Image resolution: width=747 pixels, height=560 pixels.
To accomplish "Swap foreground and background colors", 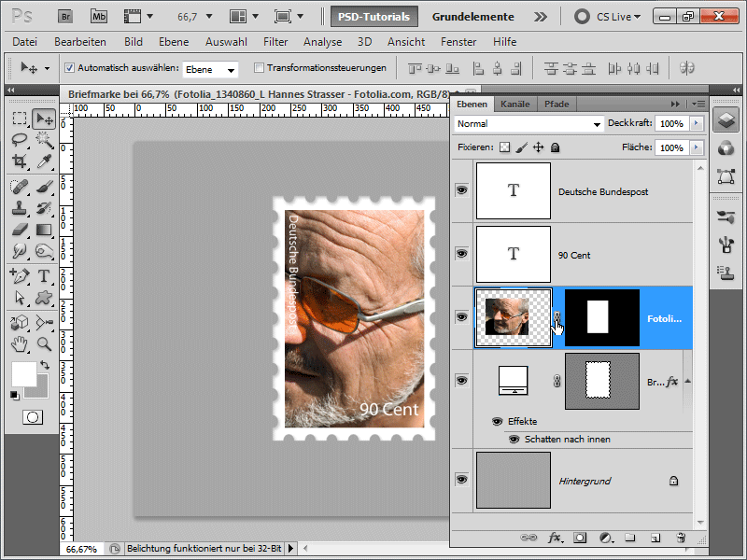I will tap(44, 365).
